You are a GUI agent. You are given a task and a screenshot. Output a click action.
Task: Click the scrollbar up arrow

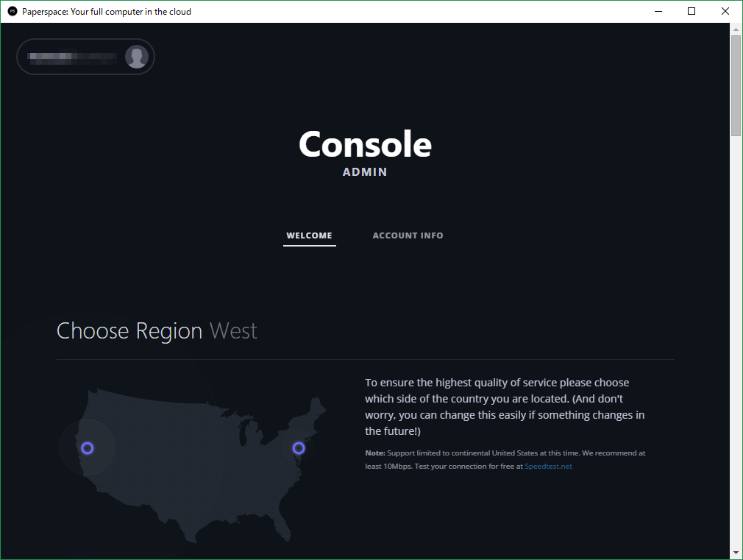click(x=736, y=29)
